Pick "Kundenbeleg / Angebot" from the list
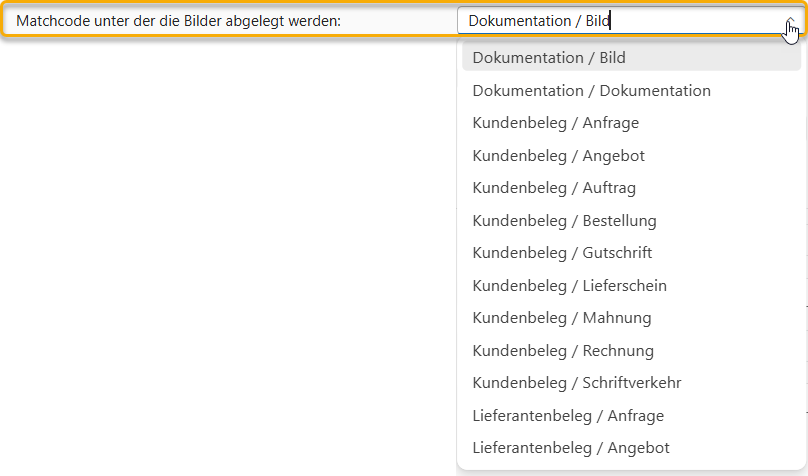The height and width of the screenshot is (476, 808). pyautogui.click(x=558, y=156)
